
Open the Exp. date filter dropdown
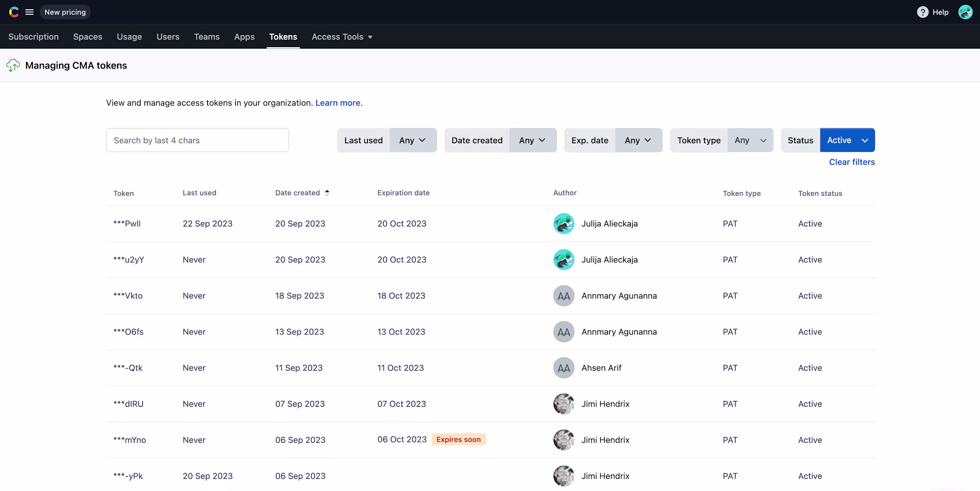[639, 140]
